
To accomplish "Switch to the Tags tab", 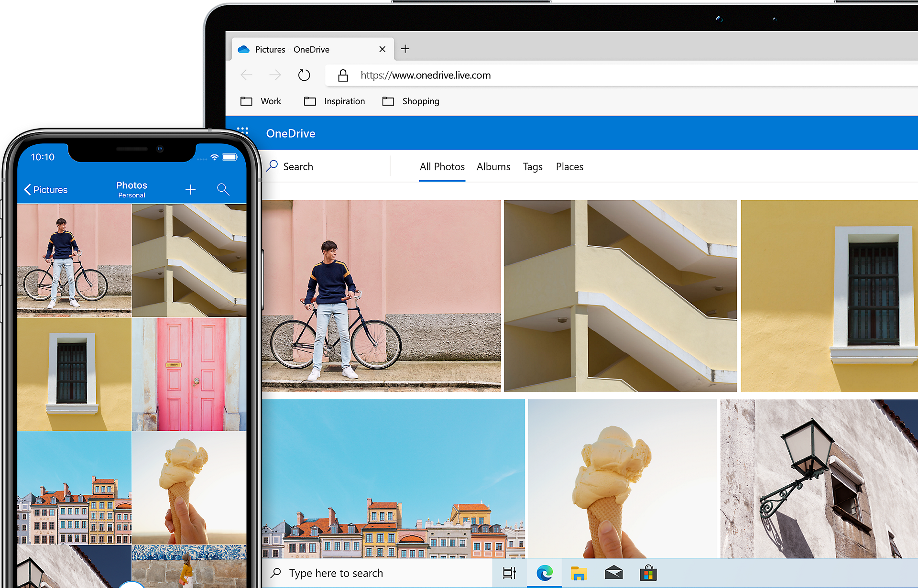I will point(532,167).
